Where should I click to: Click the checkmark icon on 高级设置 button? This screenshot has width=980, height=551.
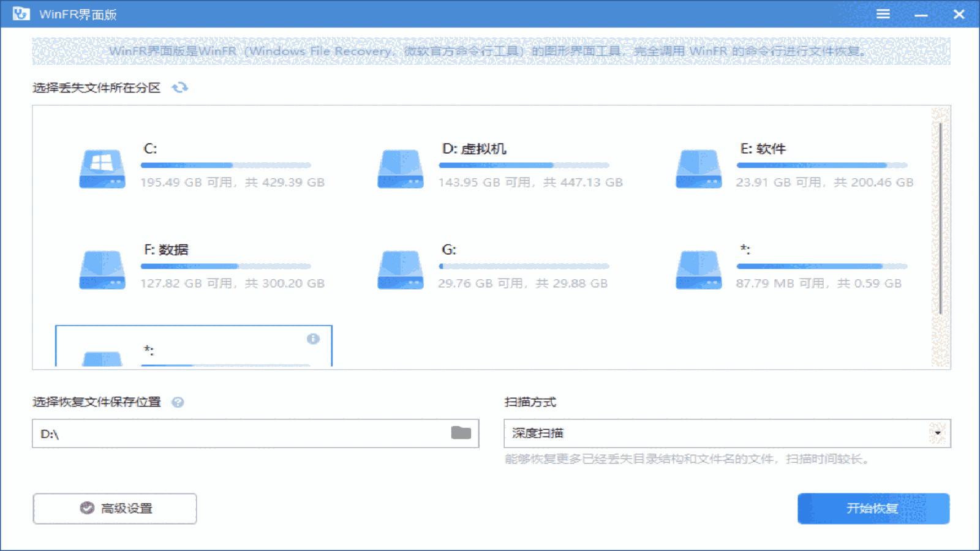coord(87,508)
